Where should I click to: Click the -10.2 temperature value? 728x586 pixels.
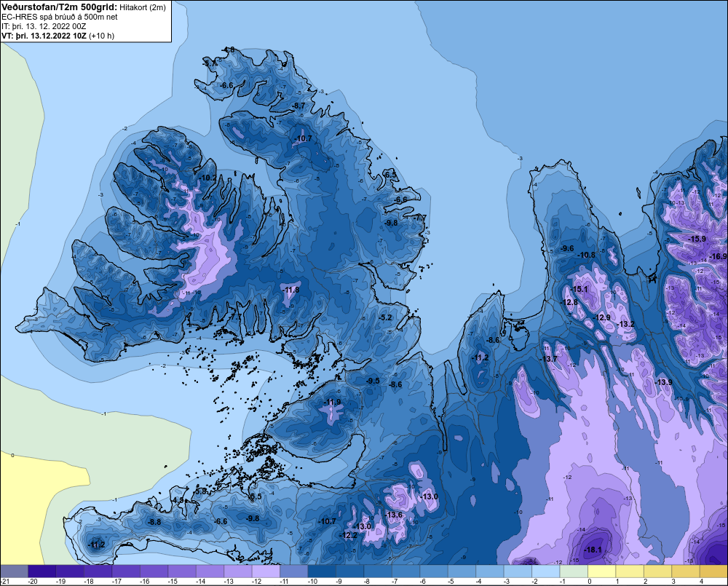(x=208, y=178)
